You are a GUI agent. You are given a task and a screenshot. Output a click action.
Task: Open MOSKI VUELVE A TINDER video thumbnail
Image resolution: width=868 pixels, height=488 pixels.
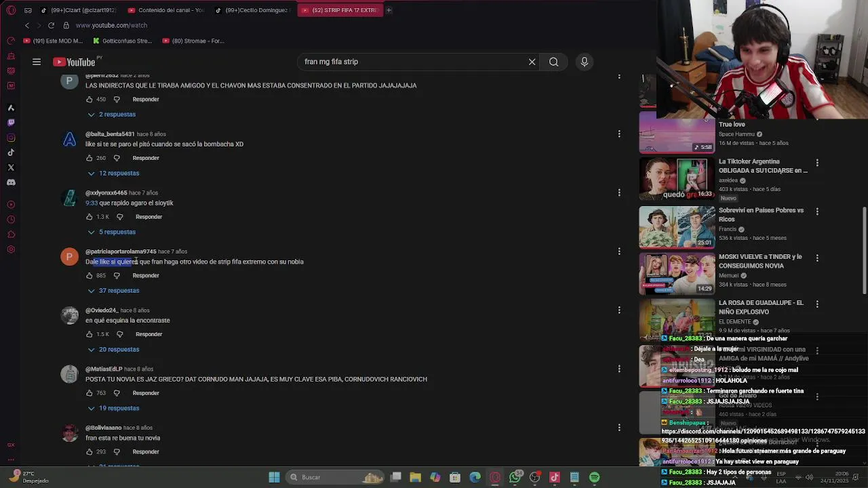pos(677,274)
